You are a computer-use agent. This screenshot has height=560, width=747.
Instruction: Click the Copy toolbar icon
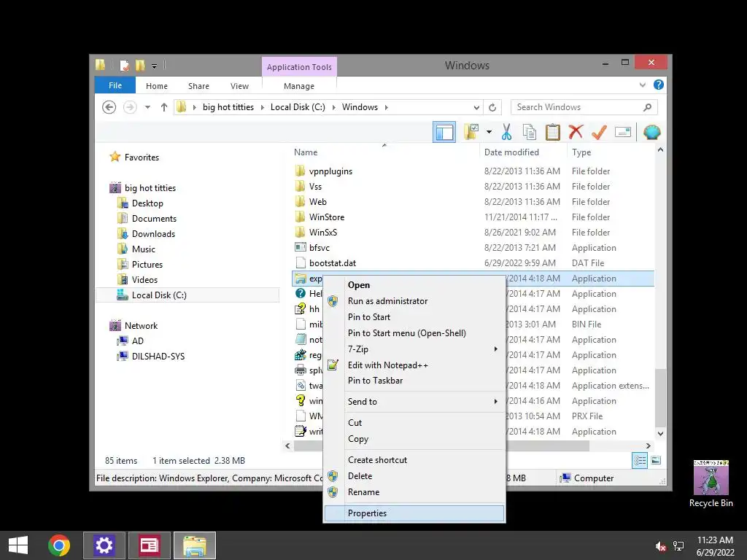pos(530,132)
